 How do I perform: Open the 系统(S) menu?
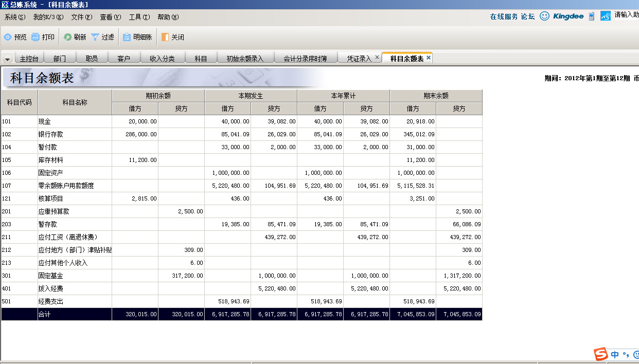coord(14,17)
